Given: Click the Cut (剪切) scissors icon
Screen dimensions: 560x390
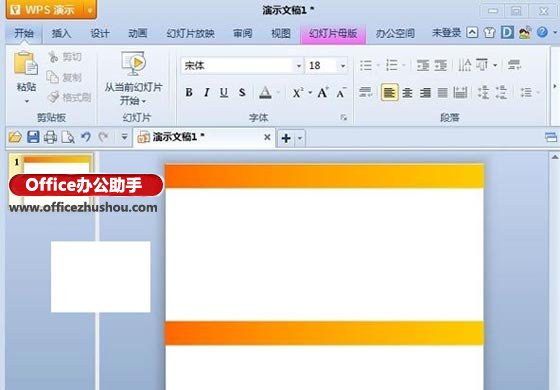Looking at the screenshot, I should click(x=54, y=57).
